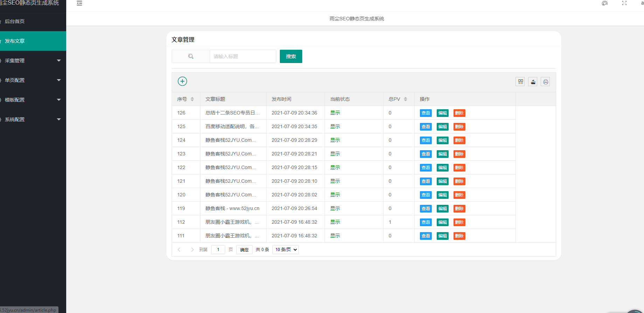The width and height of the screenshot is (644, 313).
Task: Enter fullscreen with the expand icon
Action: tap(624, 3)
